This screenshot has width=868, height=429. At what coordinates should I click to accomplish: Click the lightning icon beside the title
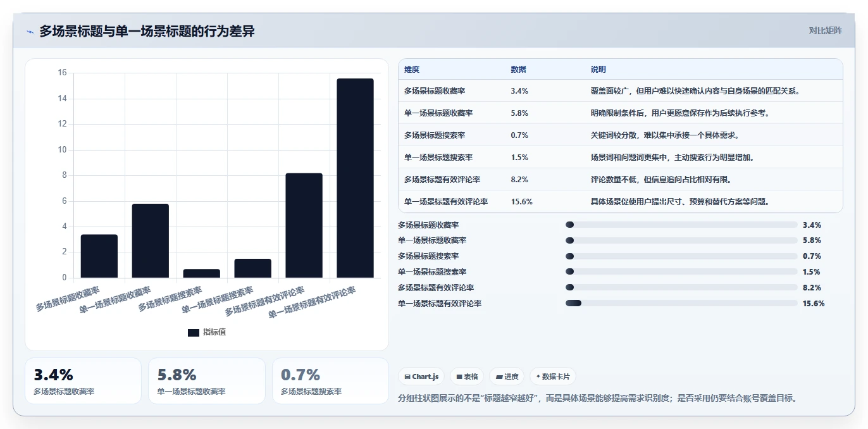tap(30, 32)
